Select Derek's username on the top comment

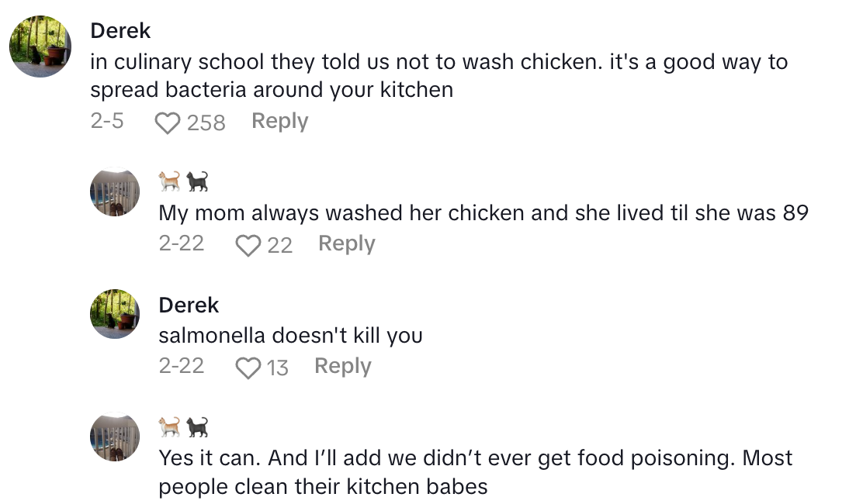[120, 31]
